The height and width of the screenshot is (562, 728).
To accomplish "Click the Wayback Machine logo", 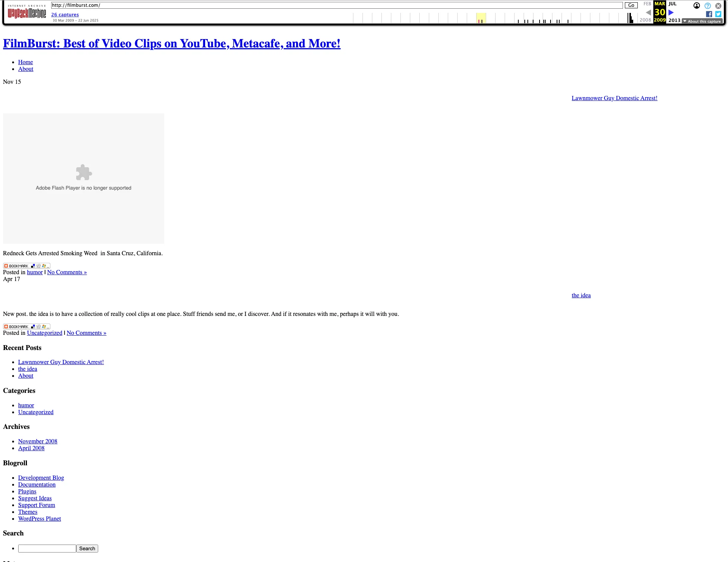I will point(27,13).
